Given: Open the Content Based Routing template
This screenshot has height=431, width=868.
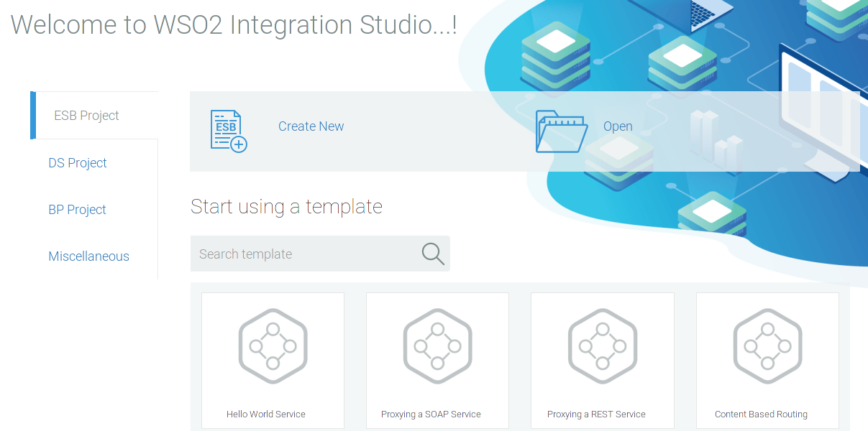Looking at the screenshot, I should tap(767, 361).
